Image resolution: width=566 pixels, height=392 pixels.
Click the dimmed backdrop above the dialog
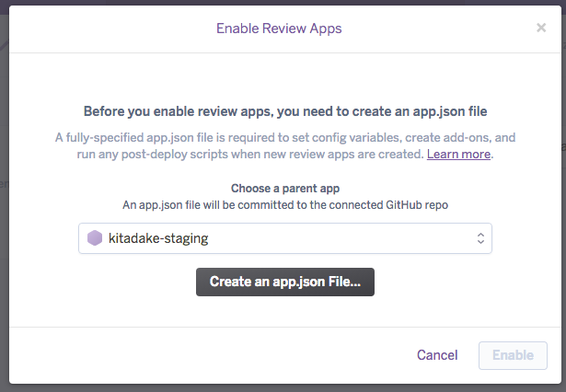tap(283, 2)
